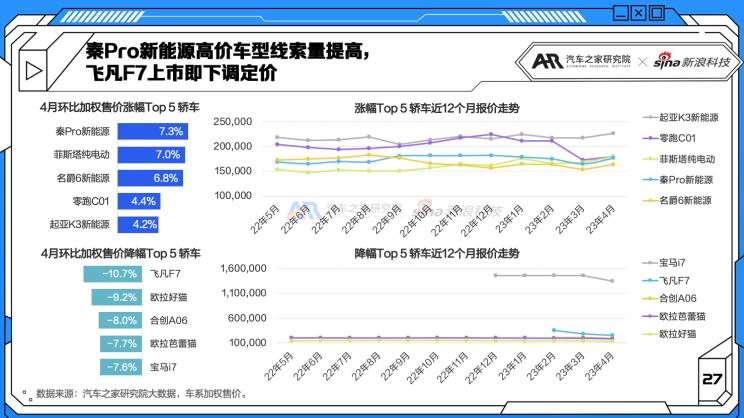Click the 250,000 axis label
The height and width of the screenshot is (418, 744).
coord(232,121)
